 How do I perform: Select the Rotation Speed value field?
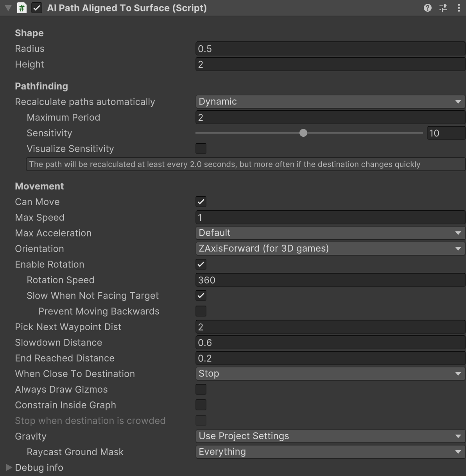click(330, 280)
